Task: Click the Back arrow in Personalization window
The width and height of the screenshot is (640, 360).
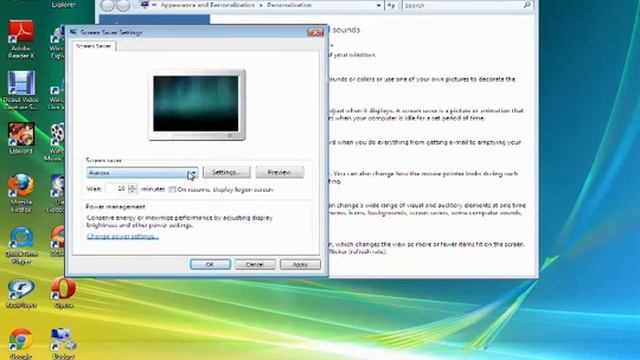Action: click(x=107, y=5)
